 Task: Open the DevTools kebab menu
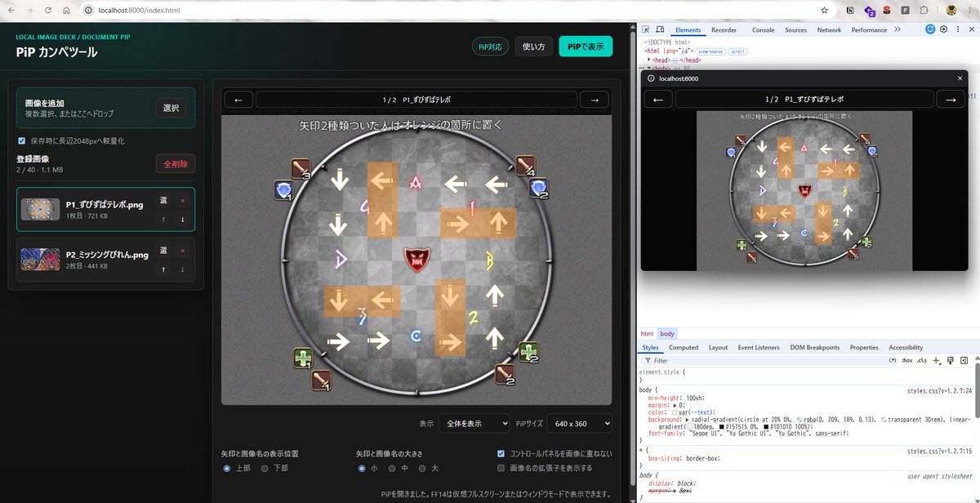pyautogui.click(x=956, y=29)
